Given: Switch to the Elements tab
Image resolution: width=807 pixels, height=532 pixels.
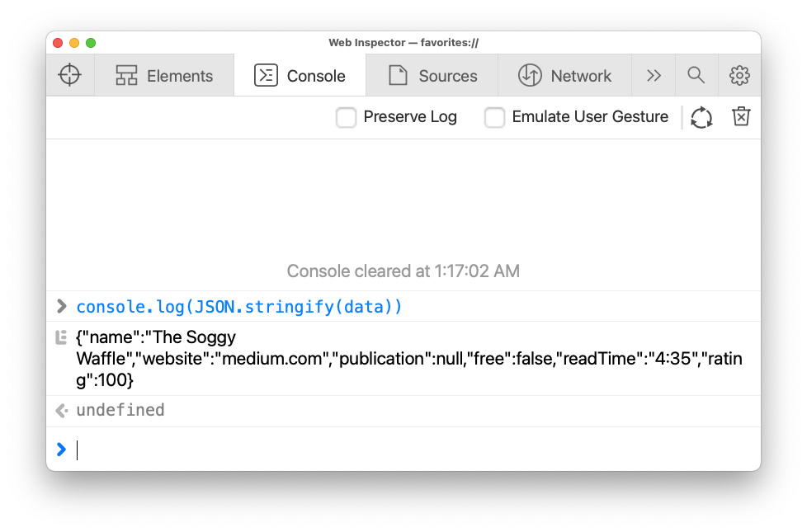Looking at the screenshot, I should tap(164, 75).
